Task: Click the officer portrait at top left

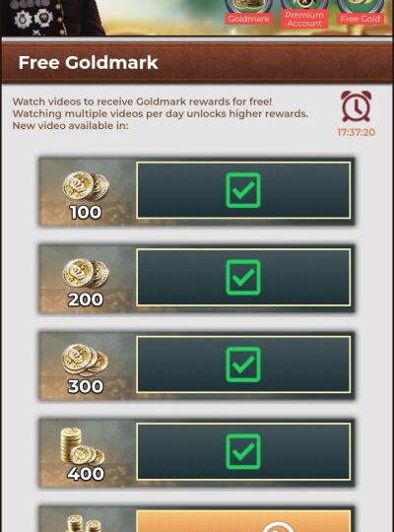Action: (x=52, y=18)
